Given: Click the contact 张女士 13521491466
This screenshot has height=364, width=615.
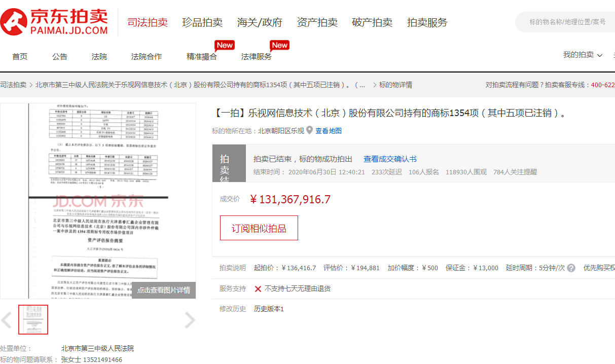Looking at the screenshot, I should (x=91, y=359).
